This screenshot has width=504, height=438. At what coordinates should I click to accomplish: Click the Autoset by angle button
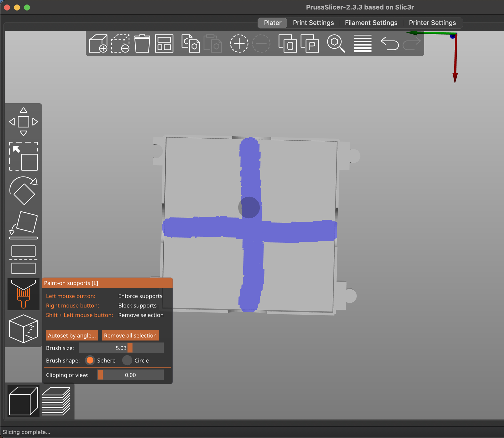[72, 335]
